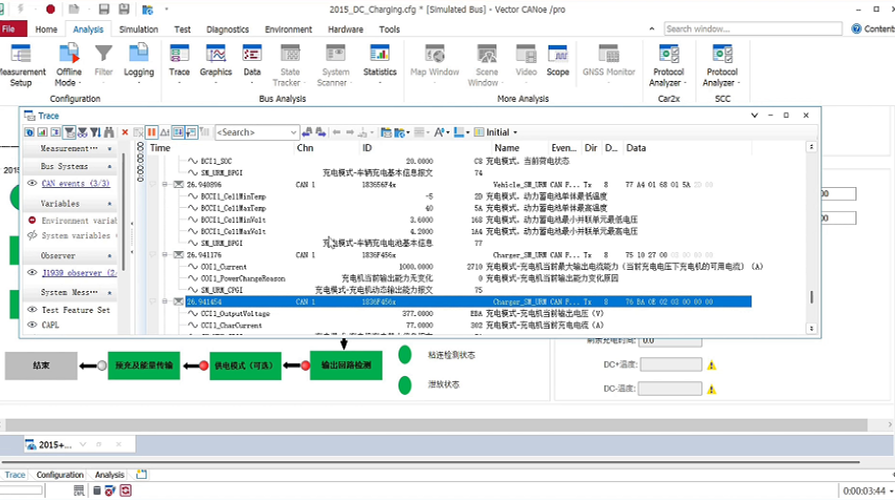Switch to the Hardware ribbon tab
The width and height of the screenshot is (895, 500).
(x=345, y=29)
